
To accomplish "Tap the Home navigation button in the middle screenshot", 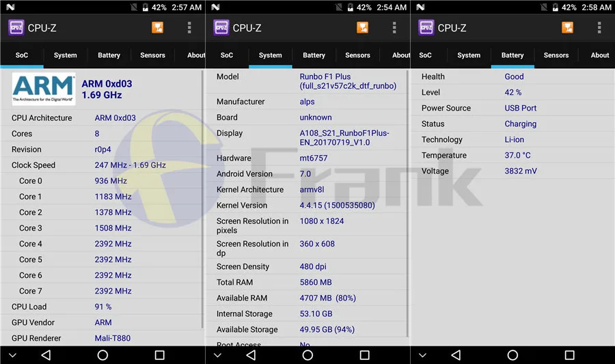I will (x=308, y=355).
